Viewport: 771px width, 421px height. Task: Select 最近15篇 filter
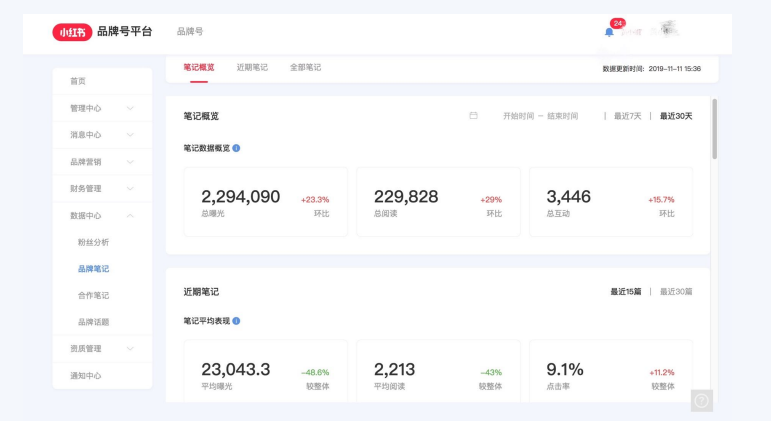coord(625,292)
